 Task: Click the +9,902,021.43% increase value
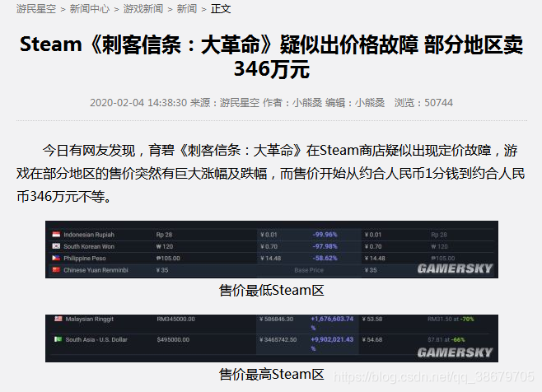coord(332,343)
